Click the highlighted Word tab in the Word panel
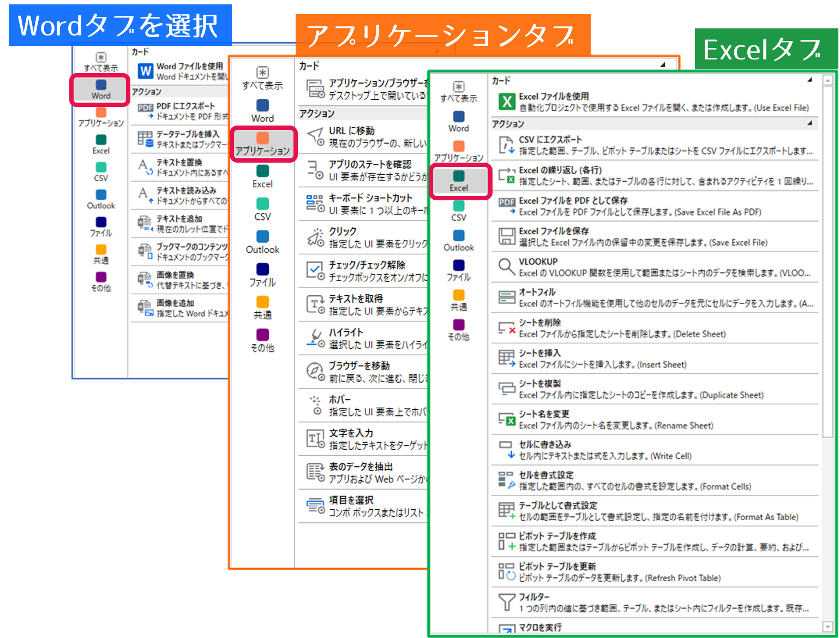The width and height of the screenshot is (840, 638). point(101,90)
